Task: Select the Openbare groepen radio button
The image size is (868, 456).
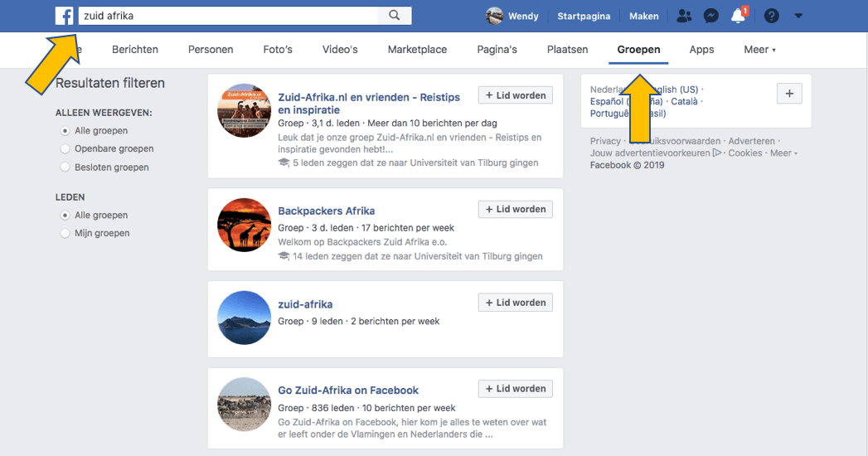Action: 65,149
